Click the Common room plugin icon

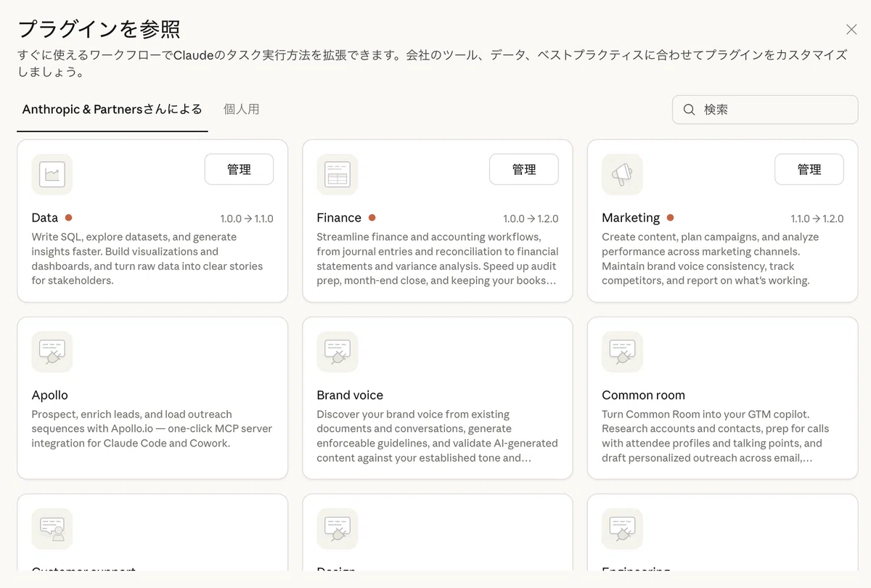[x=622, y=352]
